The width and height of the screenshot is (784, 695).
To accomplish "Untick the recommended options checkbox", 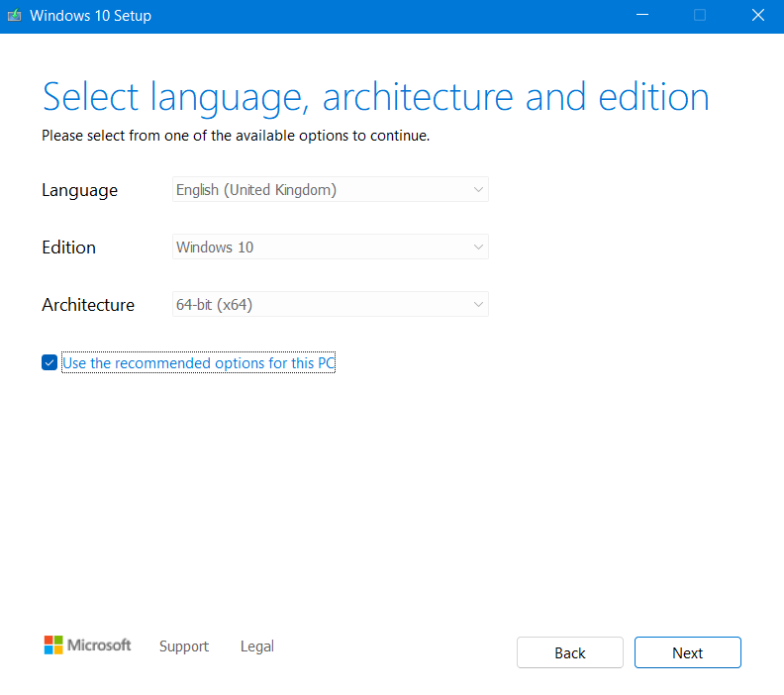I will coord(49,363).
